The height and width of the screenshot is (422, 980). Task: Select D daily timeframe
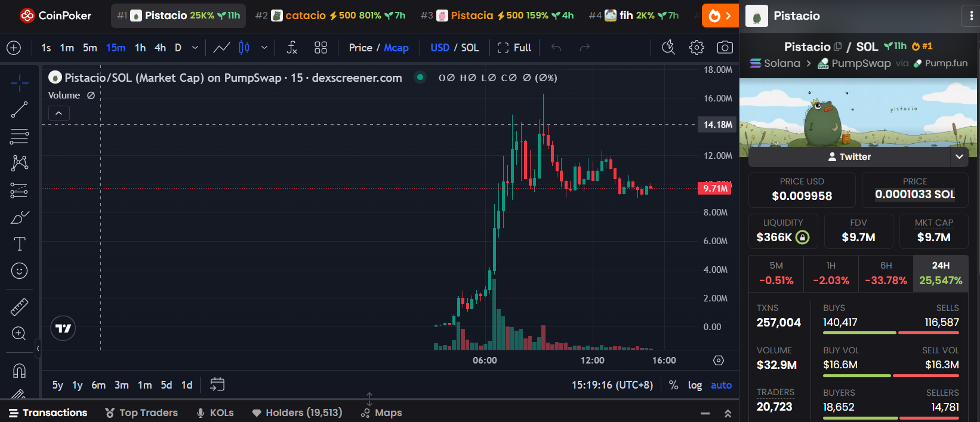[x=178, y=48]
